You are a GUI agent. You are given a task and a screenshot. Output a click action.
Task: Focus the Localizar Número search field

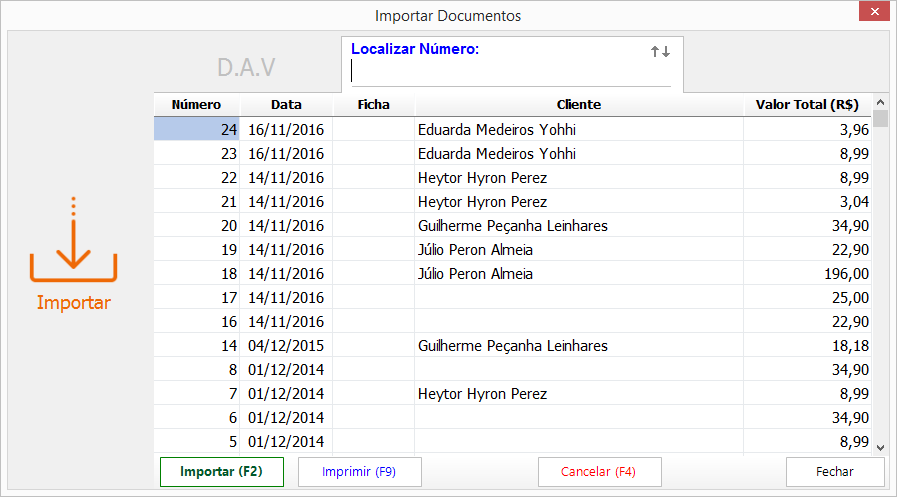(510, 72)
